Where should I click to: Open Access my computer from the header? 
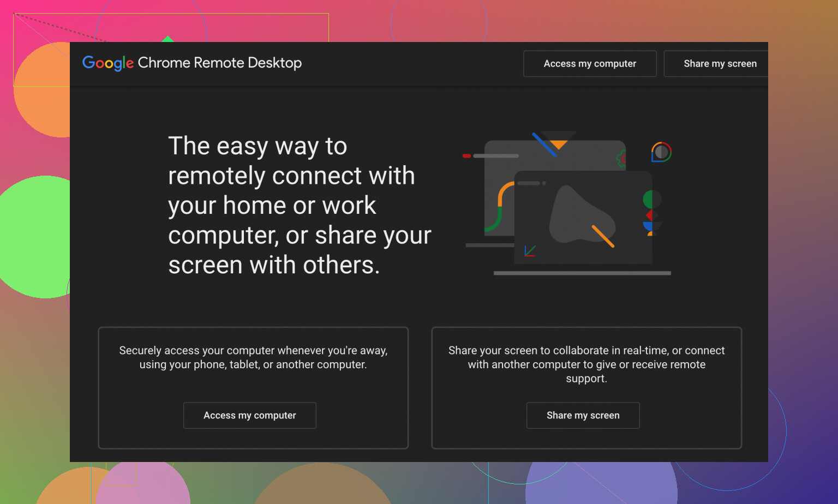coord(590,64)
